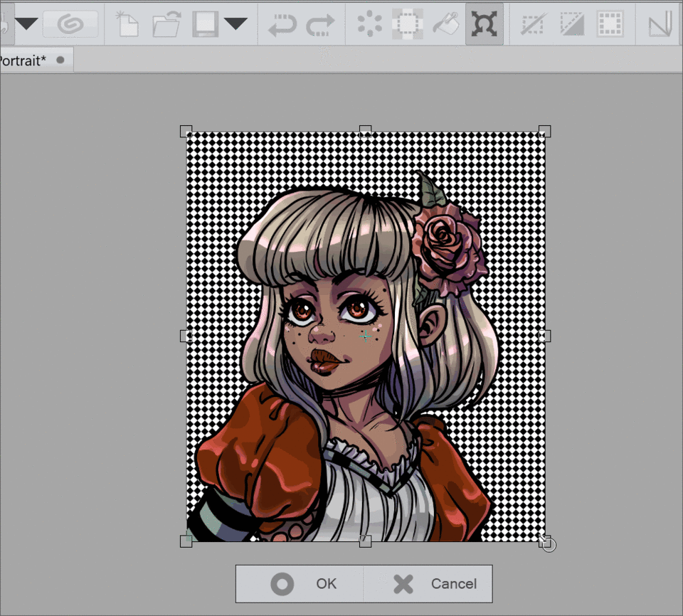The image size is (683, 616).
Task: Open a file with folder icon
Action: [x=166, y=23]
